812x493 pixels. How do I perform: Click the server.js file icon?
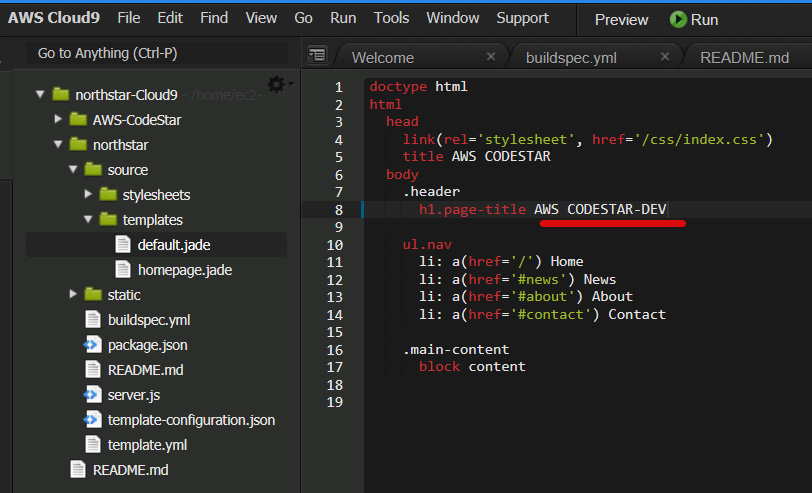click(x=93, y=395)
